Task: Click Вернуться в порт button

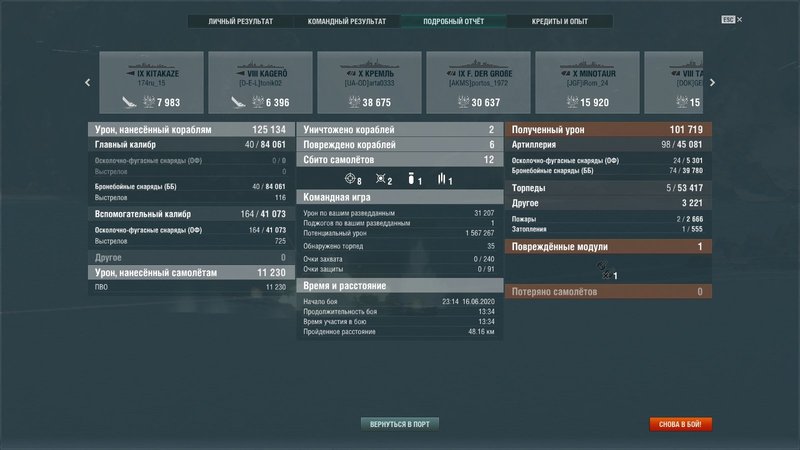Action: tap(400, 424)
